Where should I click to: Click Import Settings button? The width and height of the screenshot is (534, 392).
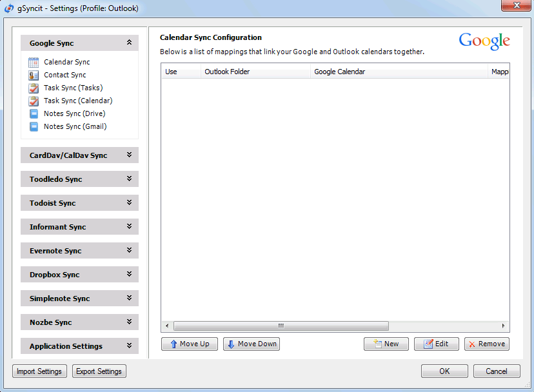coord(39,371)
